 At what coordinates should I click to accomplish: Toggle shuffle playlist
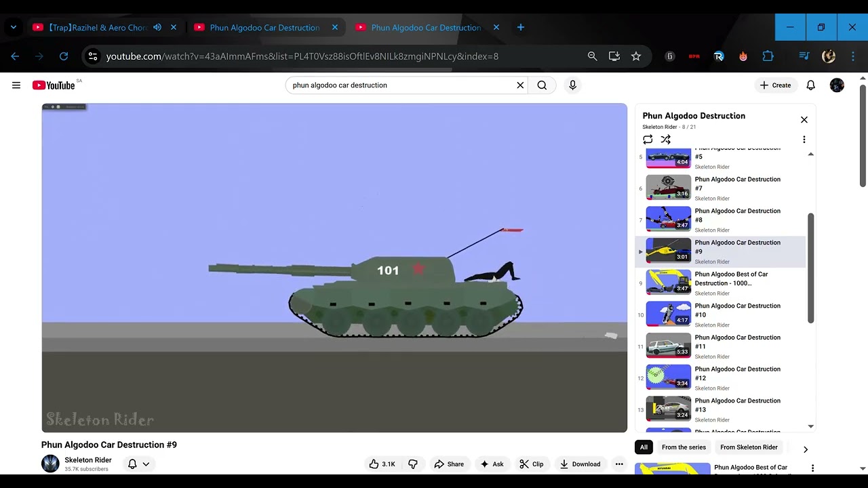pyautogui.click(x=666, y=140)
